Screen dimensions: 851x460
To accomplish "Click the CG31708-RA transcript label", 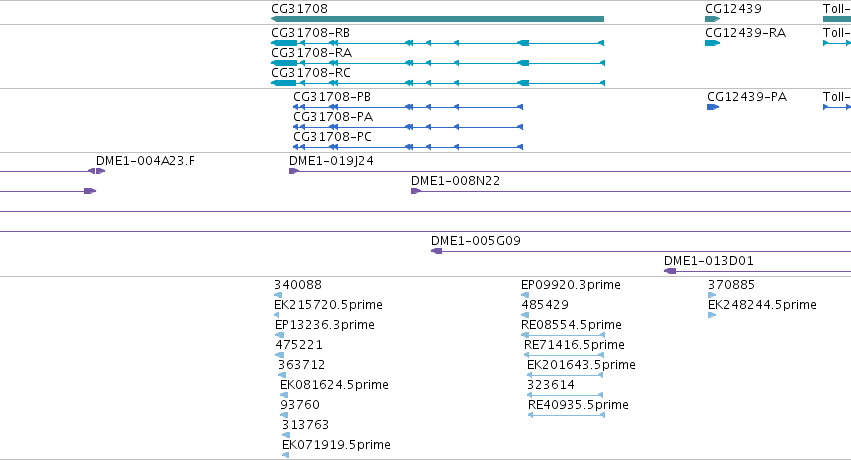I will point(311,53).
